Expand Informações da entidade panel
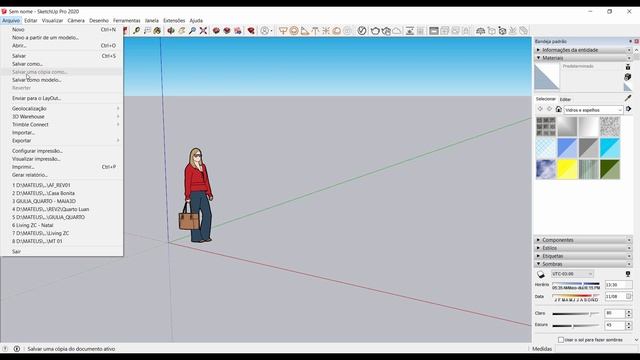This screenshot has height=360, width=640. [x=583, y=50]
